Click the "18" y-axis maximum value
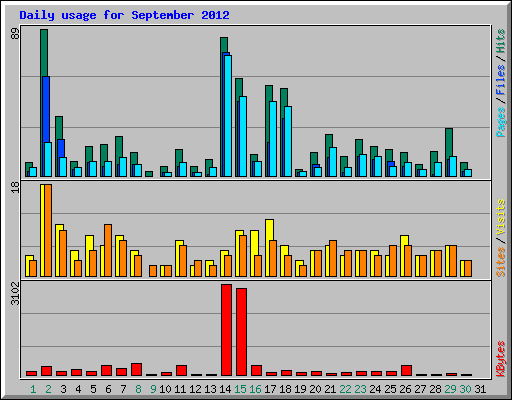This screenshot has height=400, width=512. [x=15, y=187]
